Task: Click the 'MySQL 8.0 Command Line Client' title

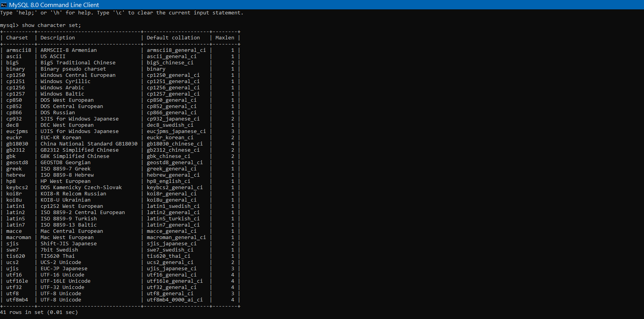Action: click(x=54, y=5)
